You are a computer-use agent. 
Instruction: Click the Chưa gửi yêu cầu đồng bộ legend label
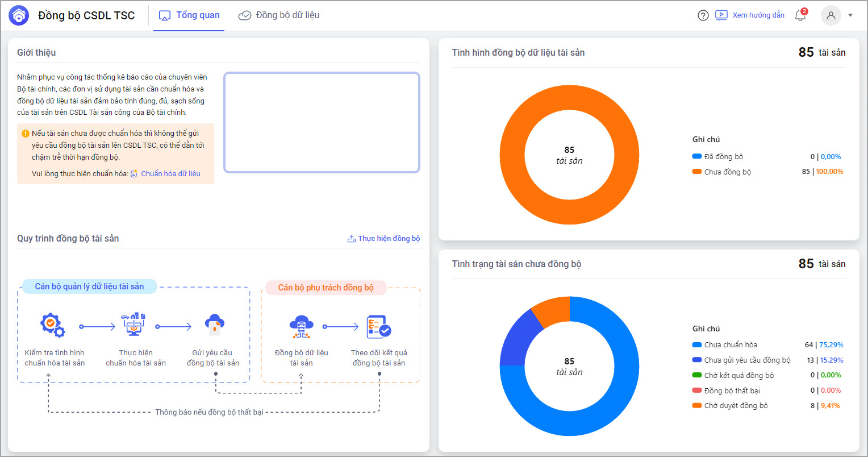[748, 360]
